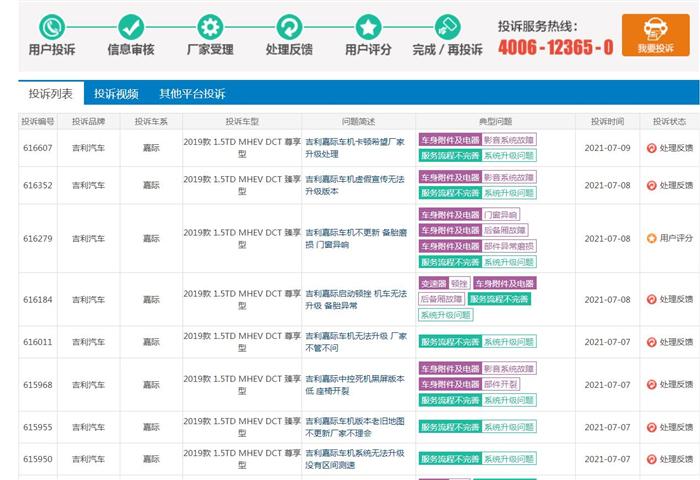Click the status icon for complaint 615955
Viewport: 700px width, 480px height.
[651, 427]
